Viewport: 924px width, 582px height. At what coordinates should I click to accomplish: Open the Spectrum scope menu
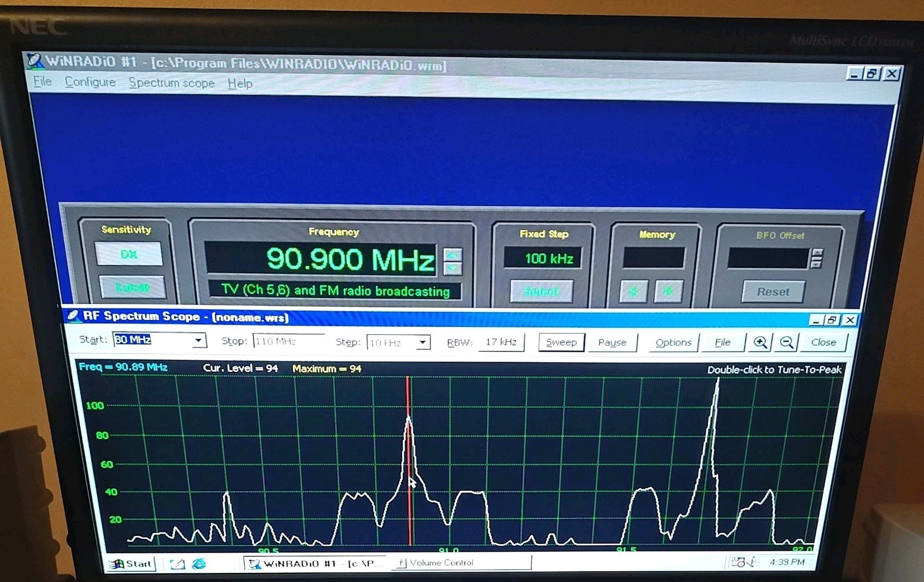172,83
